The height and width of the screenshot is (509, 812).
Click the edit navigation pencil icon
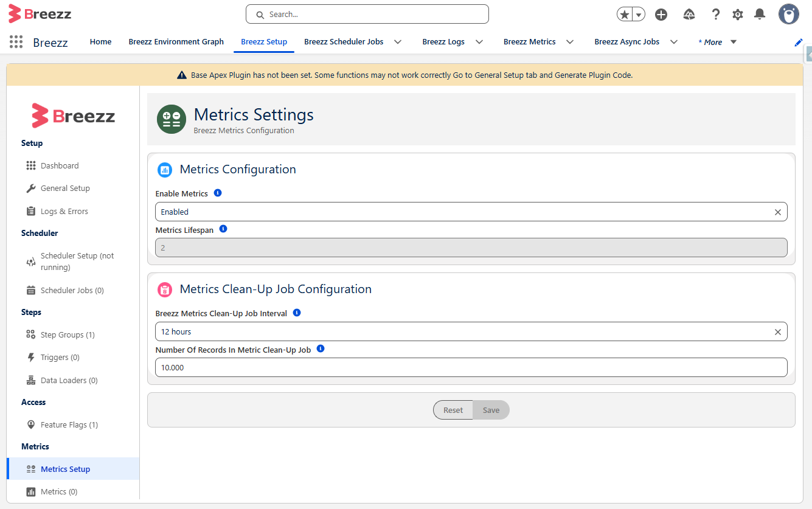(799, 42)
